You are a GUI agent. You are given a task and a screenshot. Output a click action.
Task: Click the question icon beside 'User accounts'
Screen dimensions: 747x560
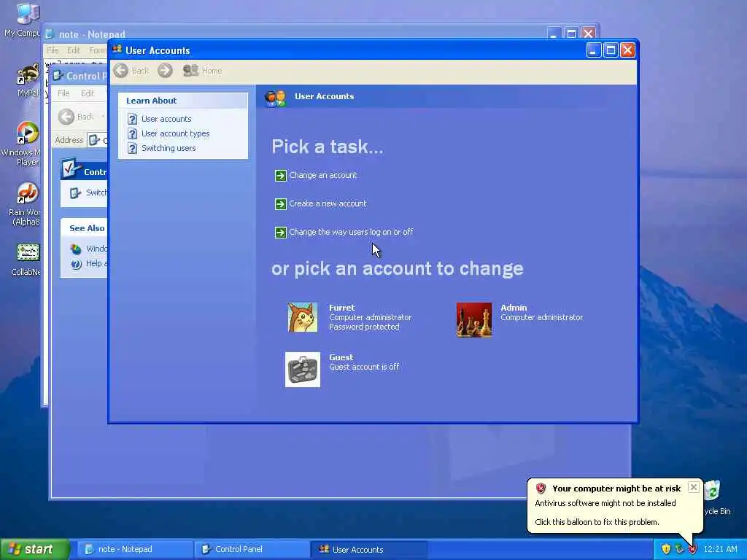[133, 119]
